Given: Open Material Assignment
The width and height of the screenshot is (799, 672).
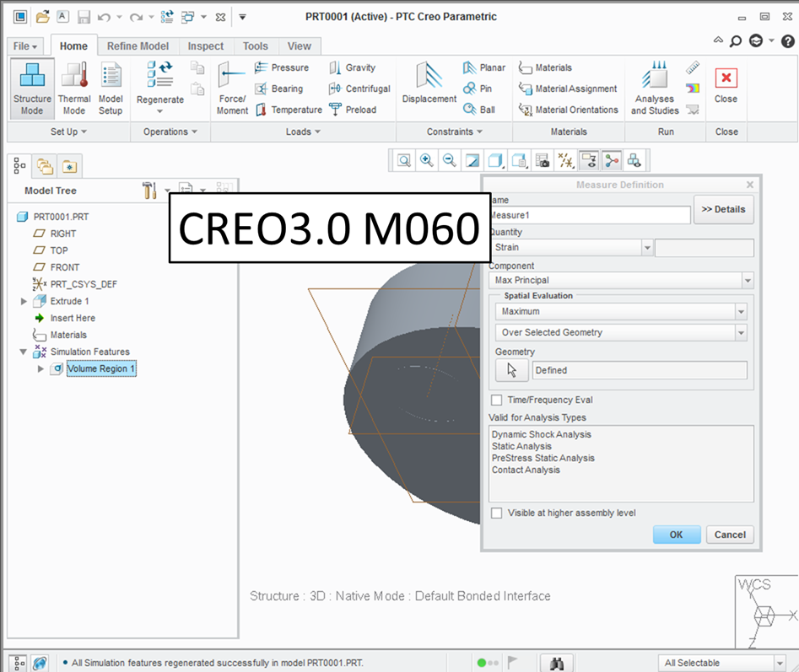Looking at the screenshot, I should [x=568, y=89].
